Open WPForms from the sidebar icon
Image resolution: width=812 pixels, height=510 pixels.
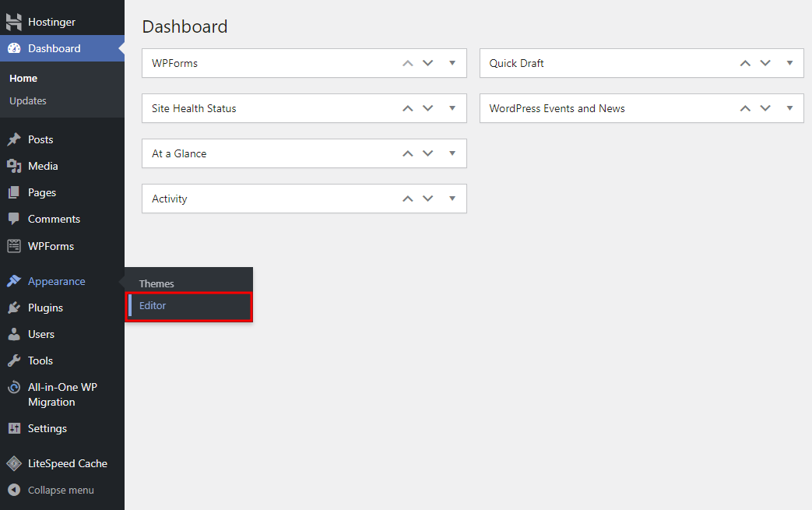click(15, 245)
